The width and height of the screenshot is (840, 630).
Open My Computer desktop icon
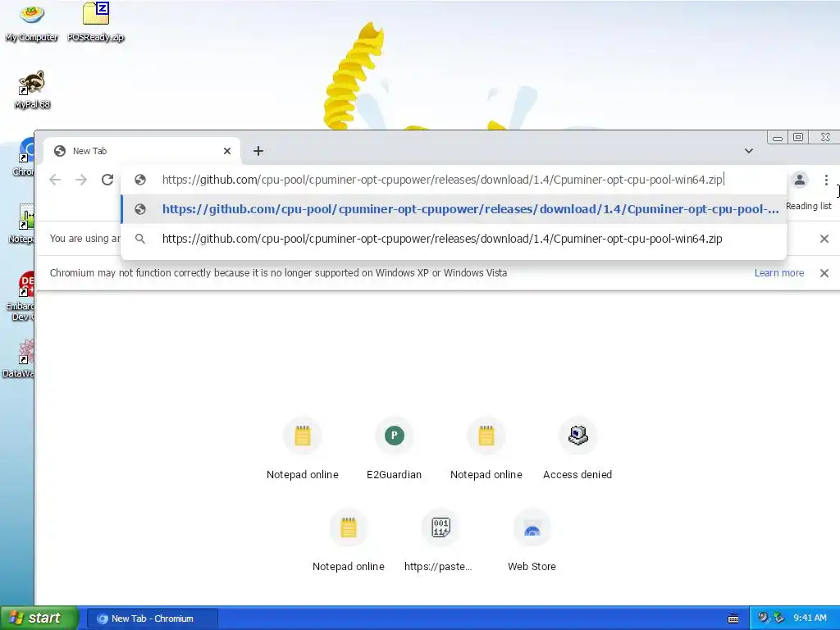click(32, 21)
